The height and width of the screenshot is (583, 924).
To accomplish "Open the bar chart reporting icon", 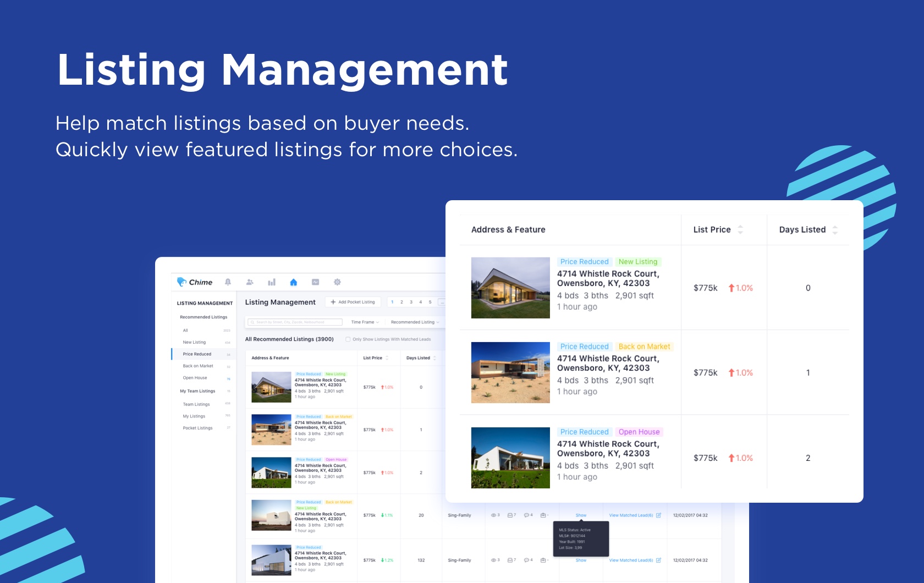I will coord(271,282).
